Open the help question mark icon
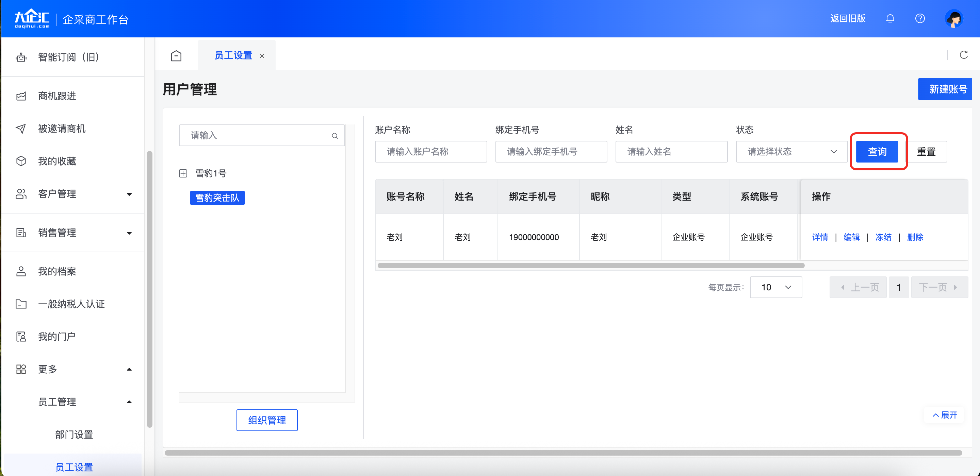 (920, 18)
